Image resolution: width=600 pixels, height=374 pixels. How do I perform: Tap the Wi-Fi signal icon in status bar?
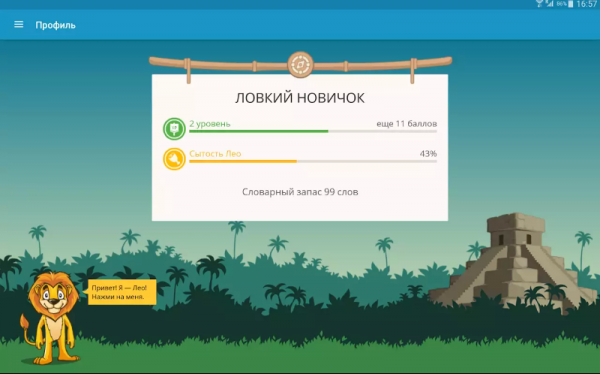540,4
